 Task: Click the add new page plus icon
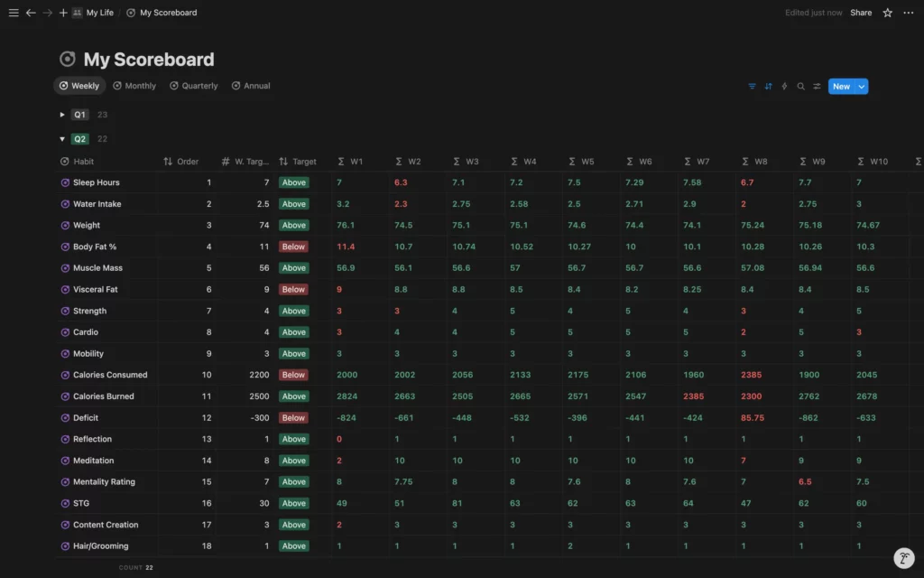63,13
